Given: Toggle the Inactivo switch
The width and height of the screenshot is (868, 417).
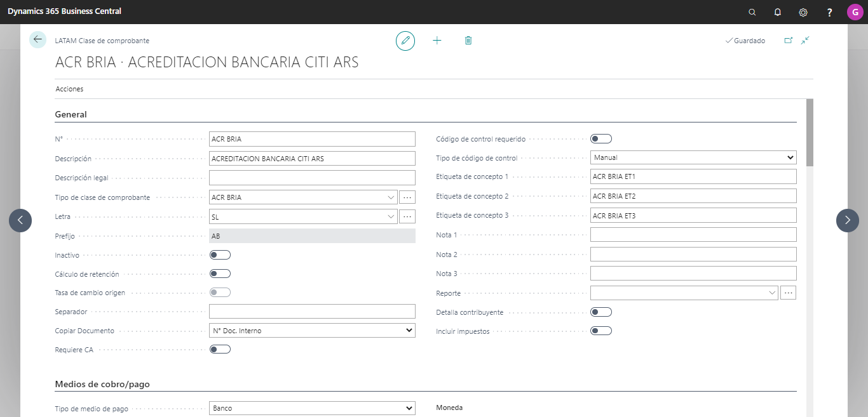Looking at the screenshot, I should click(220, 255).
